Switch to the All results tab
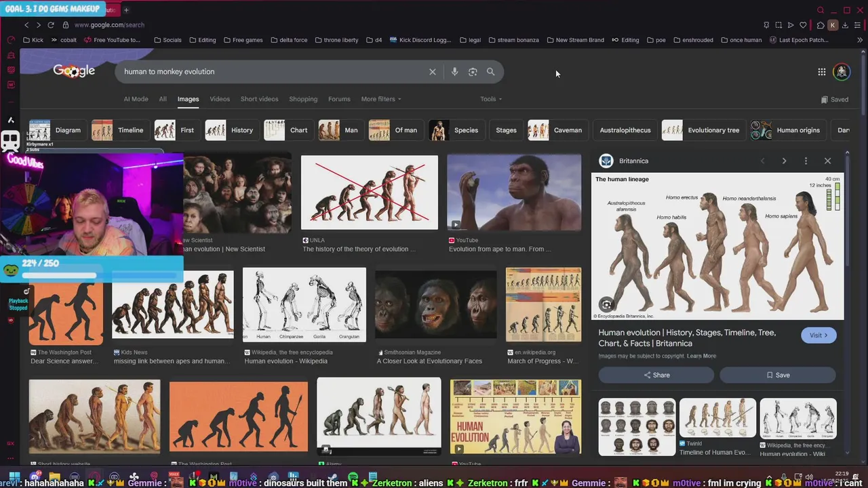Viewport: 868px width, 488px height. (x=163, y=99)
